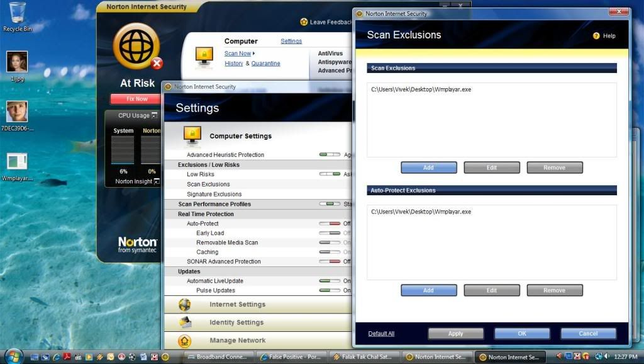Click the Internet Settings globe icon
This screenshot has width=644, height=364.
click(185, 304)
